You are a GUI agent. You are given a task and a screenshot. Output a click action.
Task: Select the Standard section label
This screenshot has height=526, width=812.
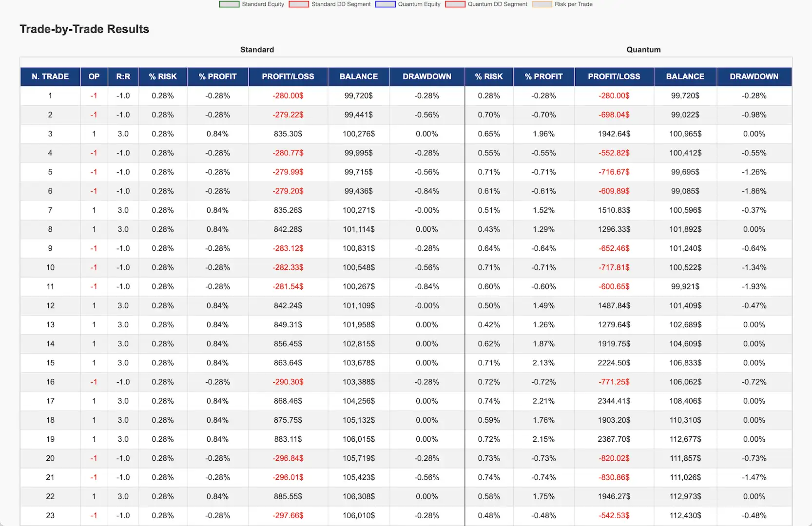(x=257, y=49)
